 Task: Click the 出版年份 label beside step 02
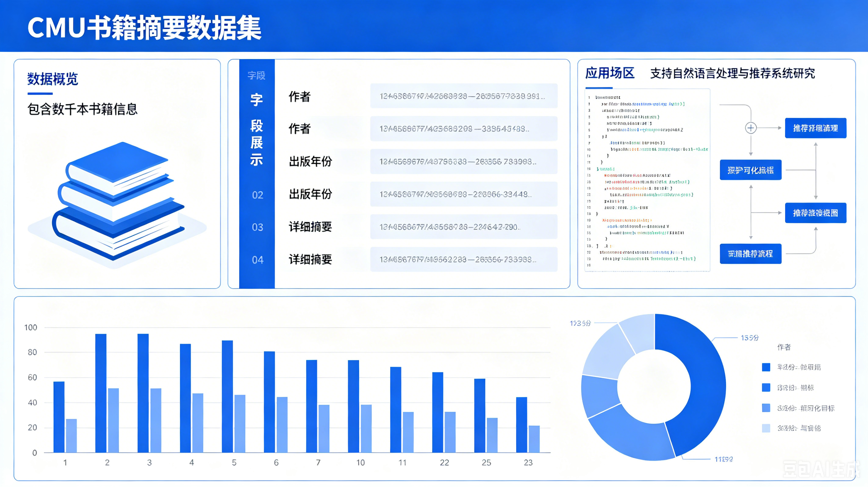tap(310, 194)
